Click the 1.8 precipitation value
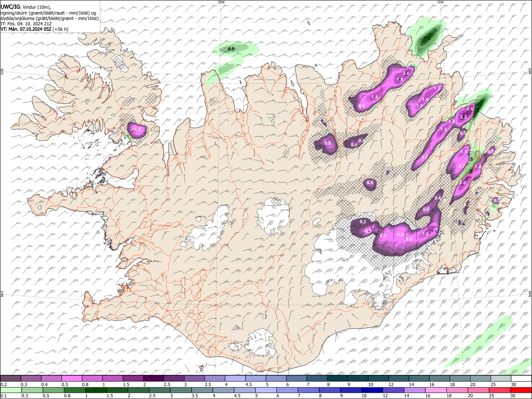 (x=400, y=79)
